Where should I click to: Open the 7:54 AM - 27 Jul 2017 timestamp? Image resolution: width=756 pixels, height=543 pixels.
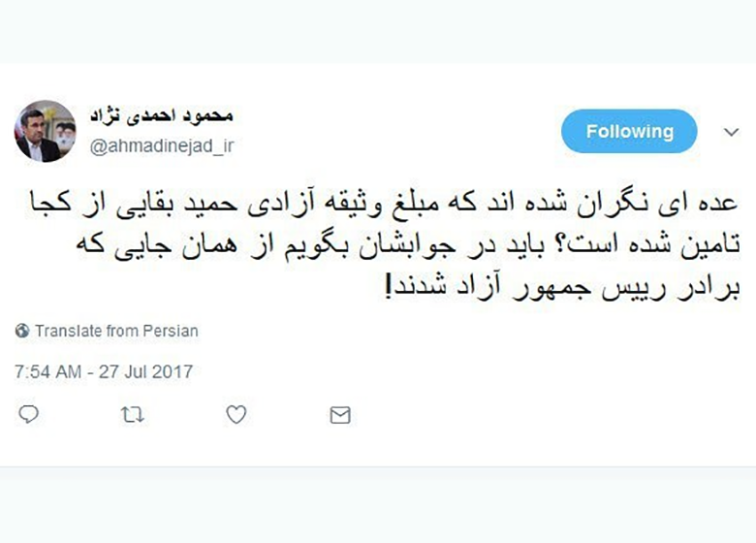tap(104, 371)
